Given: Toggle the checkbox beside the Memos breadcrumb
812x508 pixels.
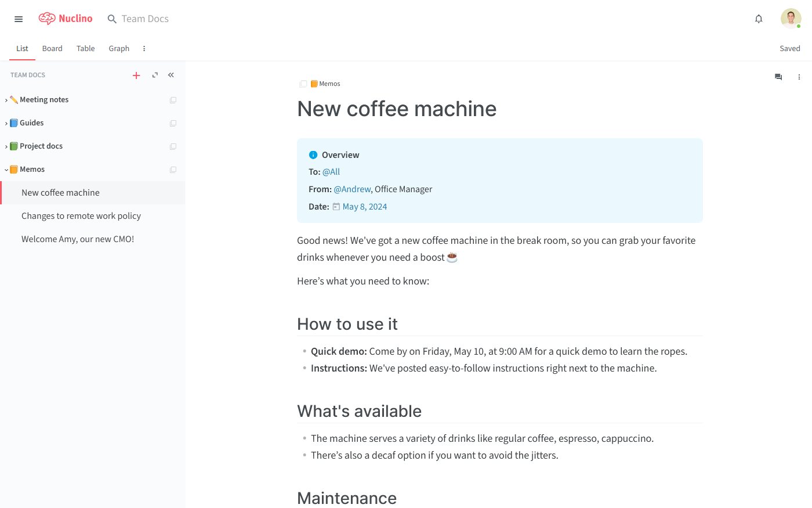Looking at the screenshot, I should (303, 84).
